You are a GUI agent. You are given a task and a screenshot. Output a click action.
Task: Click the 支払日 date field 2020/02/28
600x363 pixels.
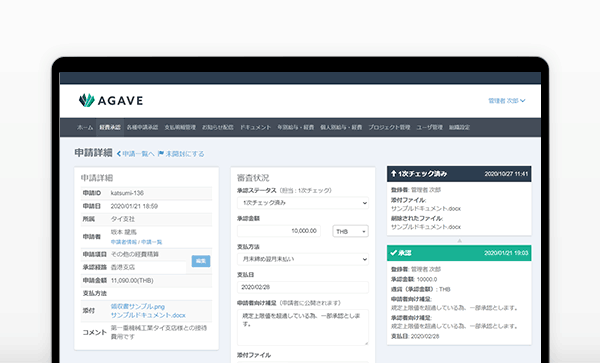303,287
